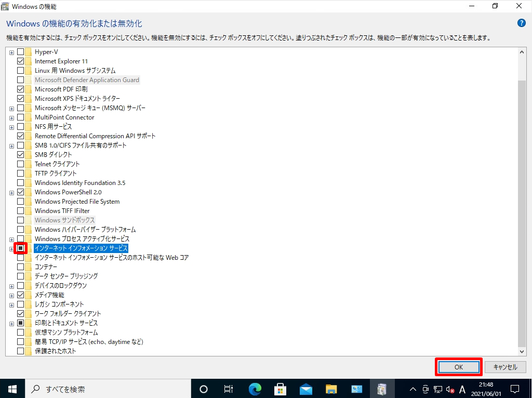Click the Windows Start button
Viewport: 532px width, 398px height.
[12, 389]
